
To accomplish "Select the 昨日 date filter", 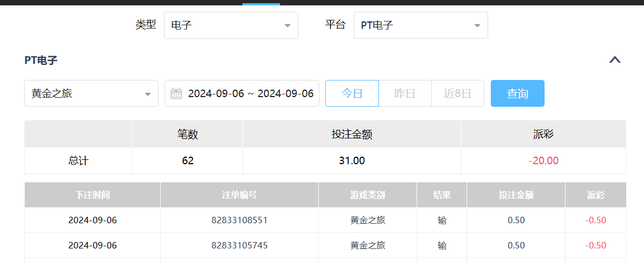I will click(405, 94).
